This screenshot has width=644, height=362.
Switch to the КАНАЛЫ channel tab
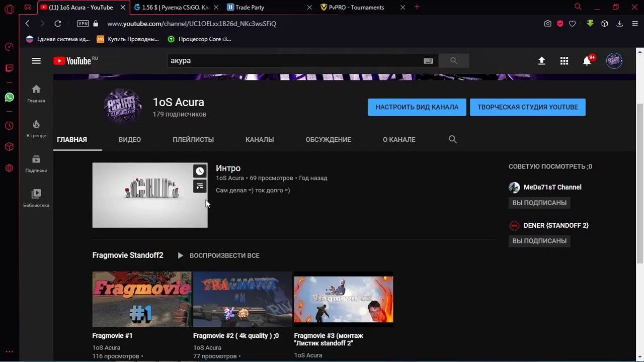(x=260, y=139)
